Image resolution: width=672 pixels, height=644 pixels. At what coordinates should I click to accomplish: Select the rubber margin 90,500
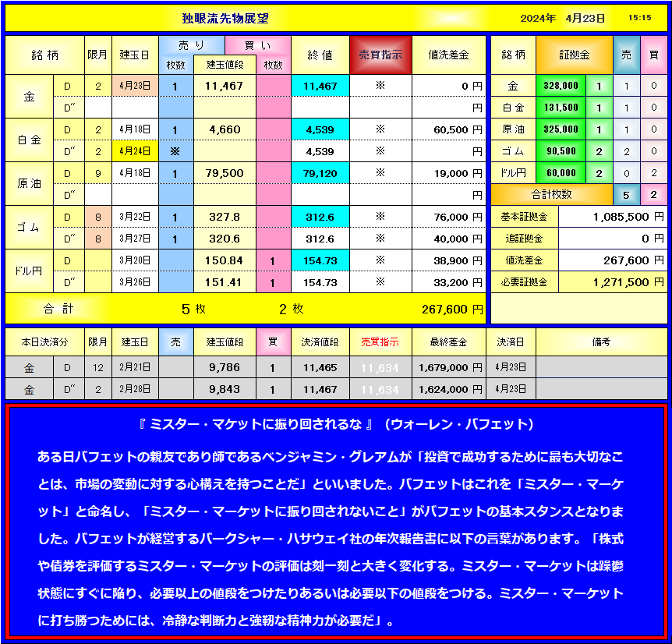(x=561, y=151)
